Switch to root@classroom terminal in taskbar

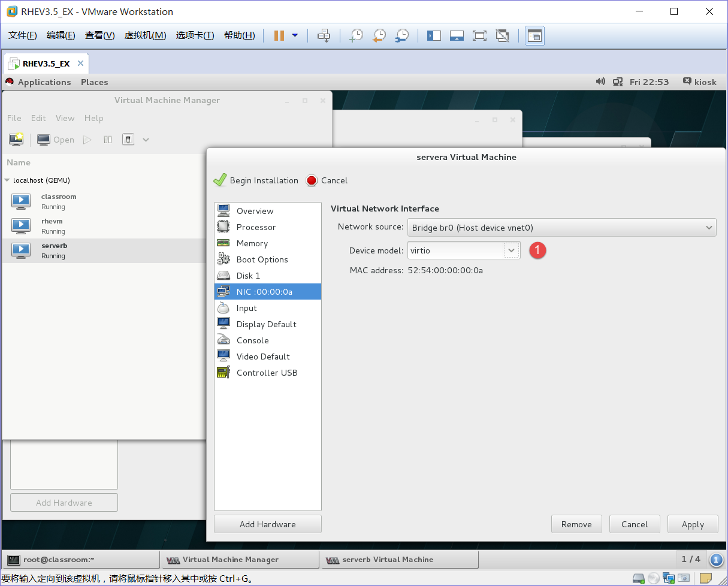81,560
